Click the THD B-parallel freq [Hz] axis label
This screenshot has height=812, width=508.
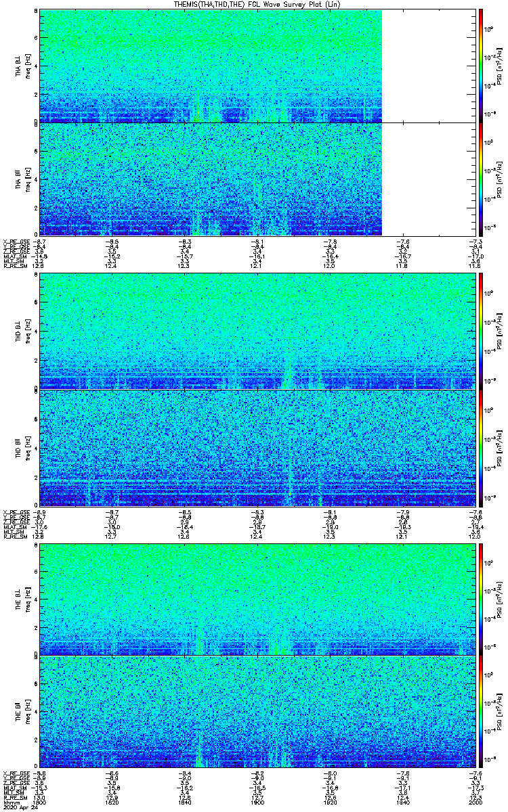click(x=28, y=448)
